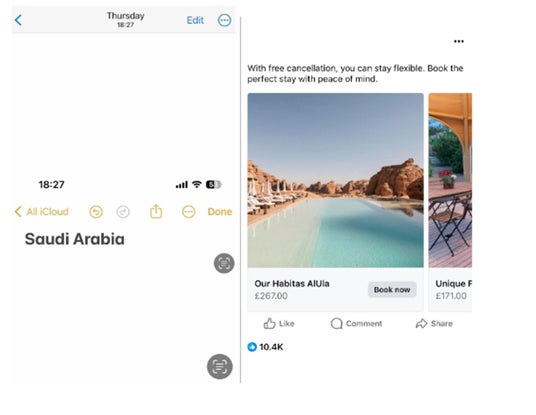Screen dimensions: 536x415
Task: View the 10.4K reactions count
Action: point(265,347)
